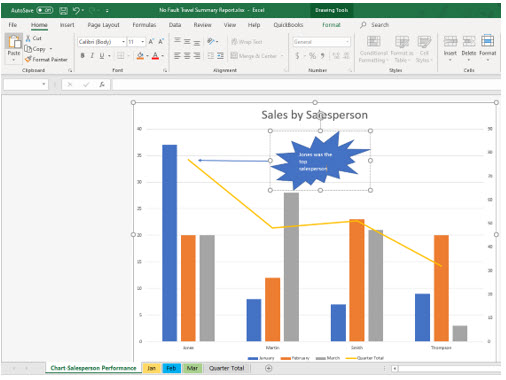The image size is (506, 380).
Task: Click the Cell Styles button
Action: point(424,49)
